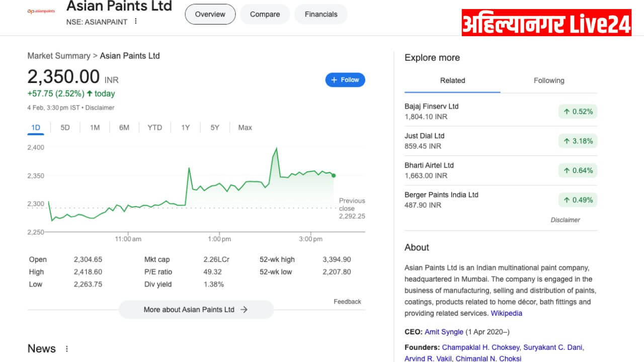Show the 1M chart range
644x362 pixels.
[95, 128]
